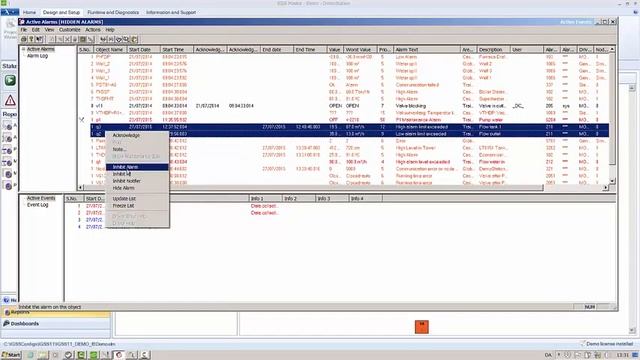Open the View menu in Active Alarms
Viewport: 640px width, 360px height.
tap(49, 30)
